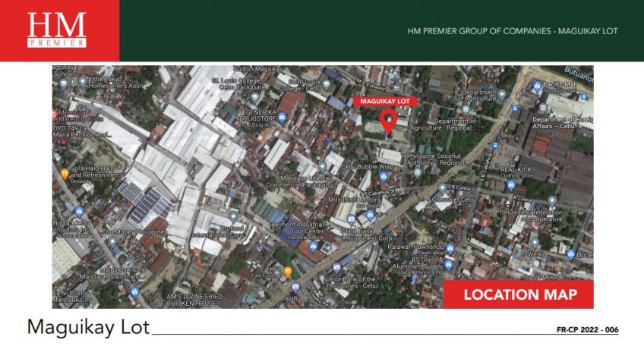644x362 pixels.
Task: Click the red Maguikay Lot location pin
Action: (388, 120)
